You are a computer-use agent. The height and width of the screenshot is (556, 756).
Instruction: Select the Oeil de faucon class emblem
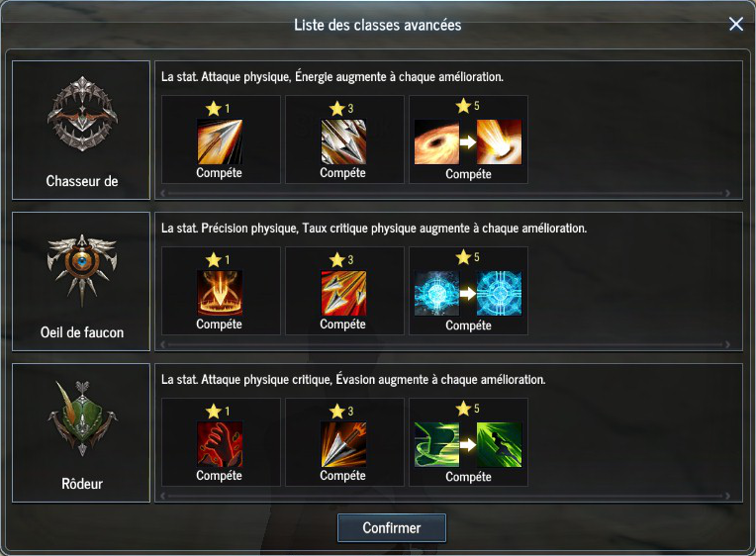82,270
